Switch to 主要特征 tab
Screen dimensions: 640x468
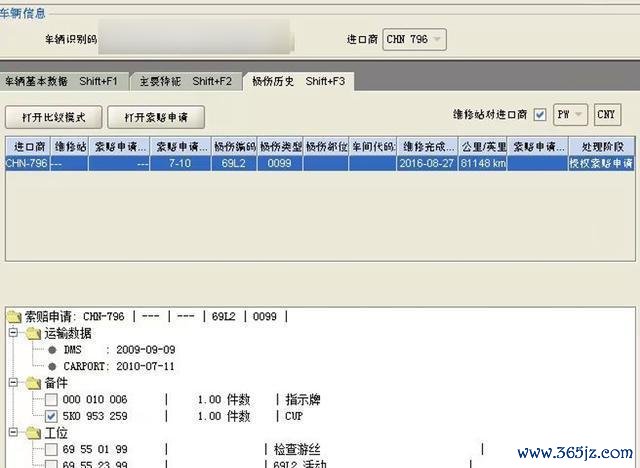point(184,81)
